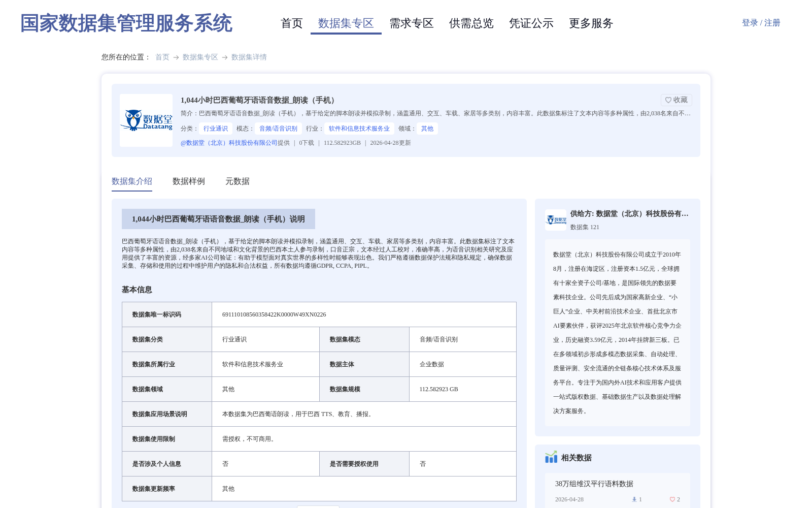Open the @数据堂（北京）科技股份有限公司 provider link
The height and width of the screenshot is (508, 812).
pyautogui.click(x=229, y=143)
